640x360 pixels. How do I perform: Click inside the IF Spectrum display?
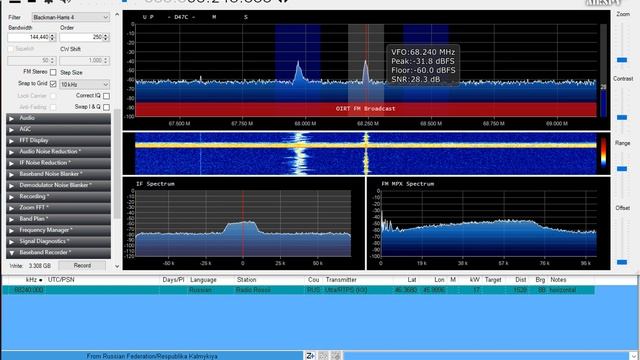243,222
